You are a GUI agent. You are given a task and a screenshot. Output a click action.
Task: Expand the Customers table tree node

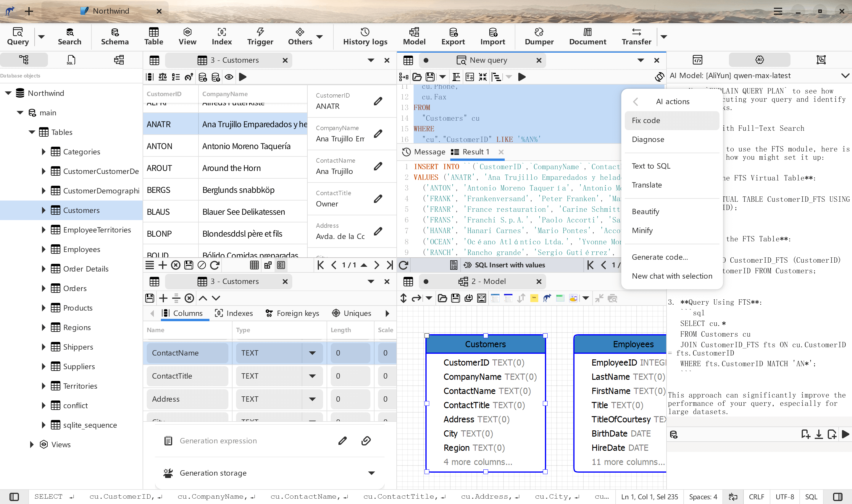[x=43, y=210]
